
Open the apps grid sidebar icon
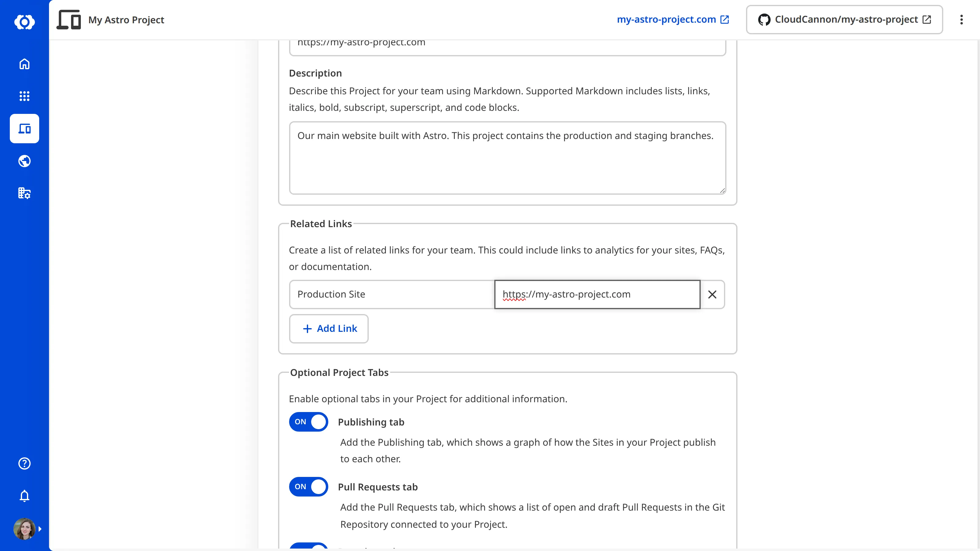coord(24,96)
